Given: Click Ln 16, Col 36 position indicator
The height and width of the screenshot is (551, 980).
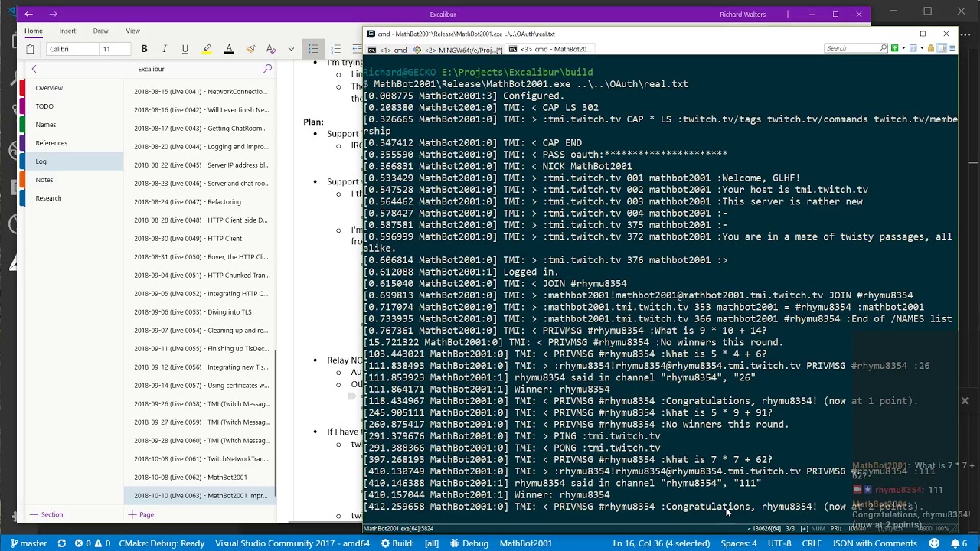Looking at the screenshot, I should tap(661, 543).
